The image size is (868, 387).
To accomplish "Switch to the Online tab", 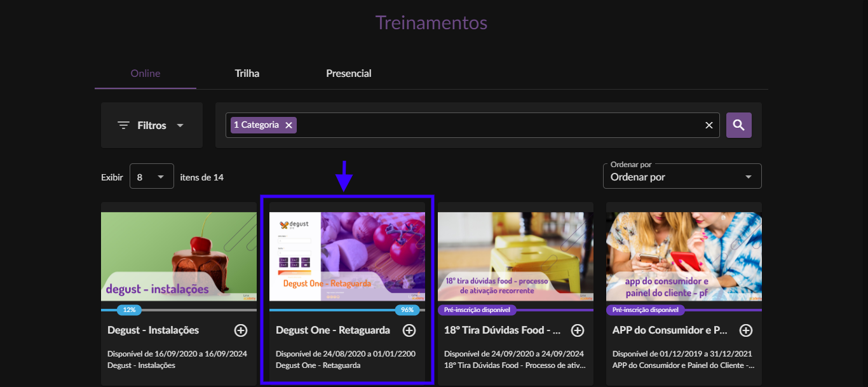I will [x=146, y=73].
